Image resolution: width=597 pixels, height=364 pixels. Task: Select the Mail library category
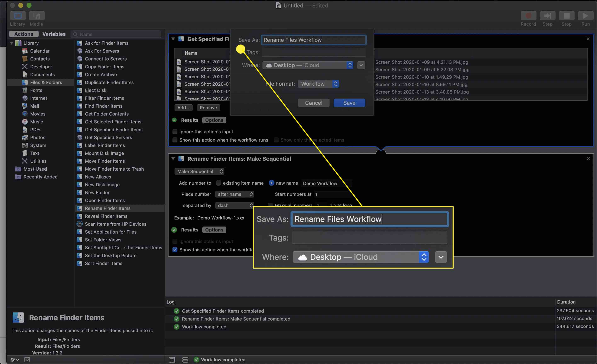pos(34,106)
